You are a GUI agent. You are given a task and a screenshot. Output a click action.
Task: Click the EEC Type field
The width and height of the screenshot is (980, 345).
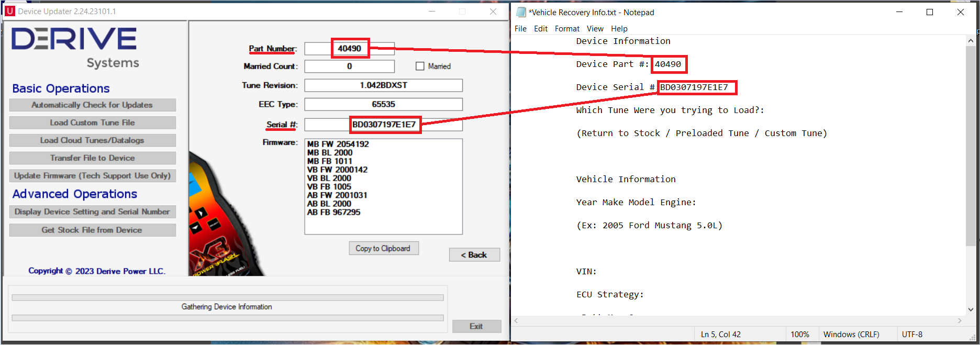click(x=383, y=104)
